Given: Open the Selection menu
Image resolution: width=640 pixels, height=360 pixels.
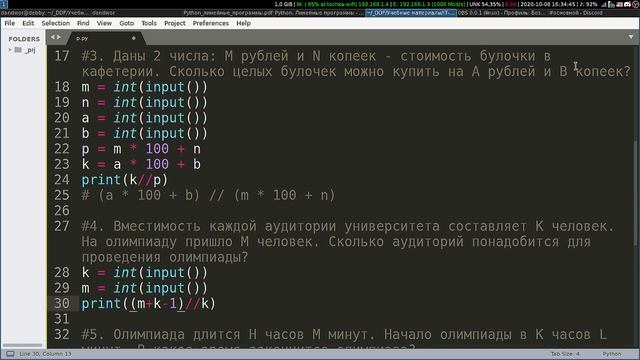Looking at the screenshot, I should [56, 23].
